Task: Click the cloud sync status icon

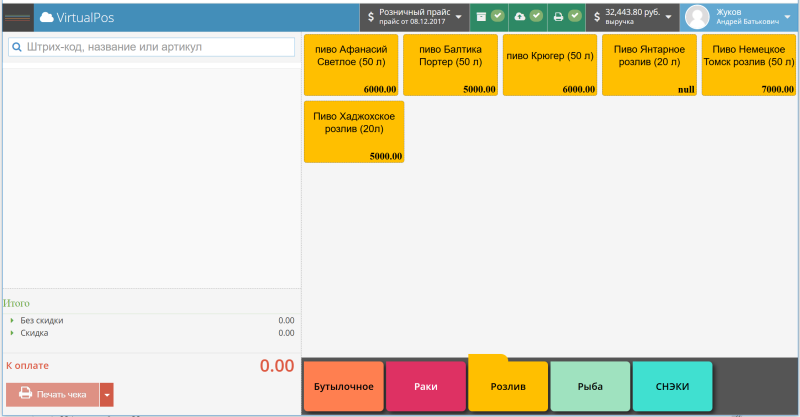Action: [x=520, y=16]
